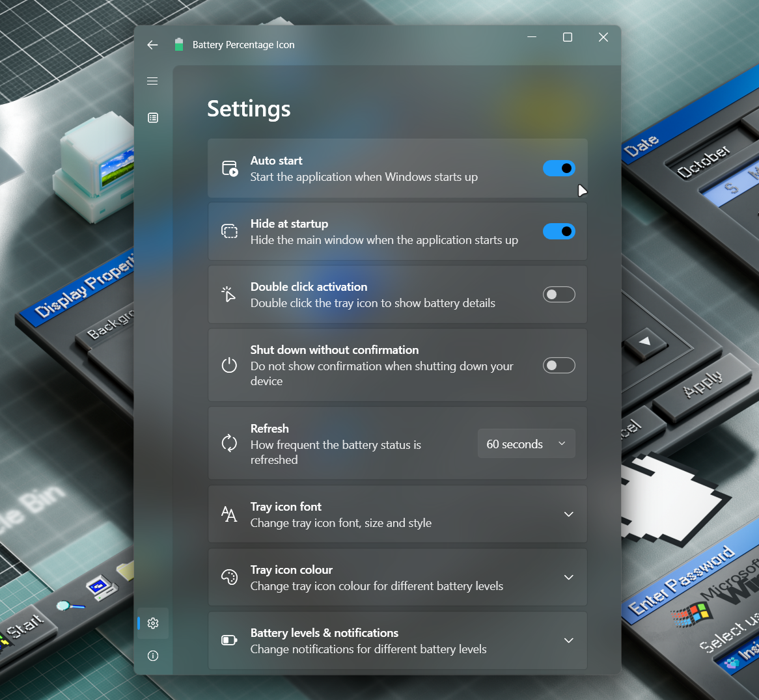Click 'Start the application when Windows starts up'

tap(364, 177)
